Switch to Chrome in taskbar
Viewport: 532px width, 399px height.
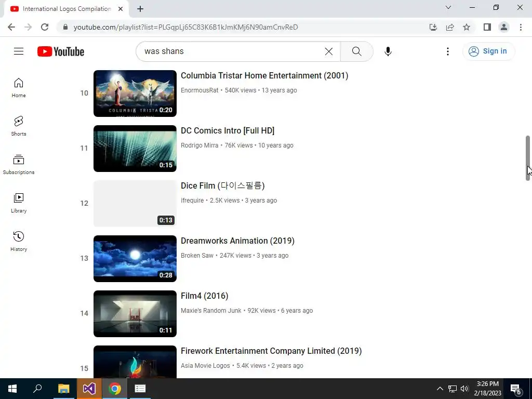pyautogui.click(x=115, y=389)
